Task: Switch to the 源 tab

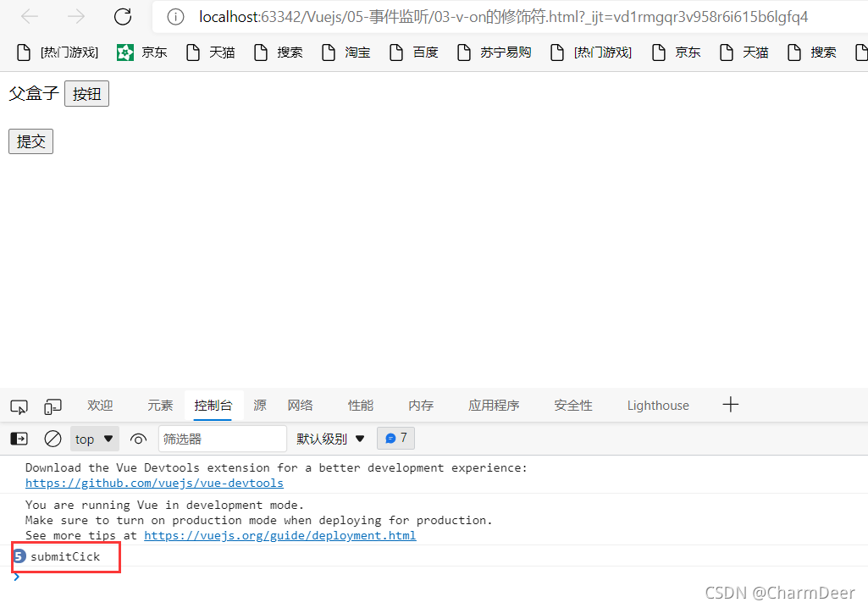Action: 260,406
